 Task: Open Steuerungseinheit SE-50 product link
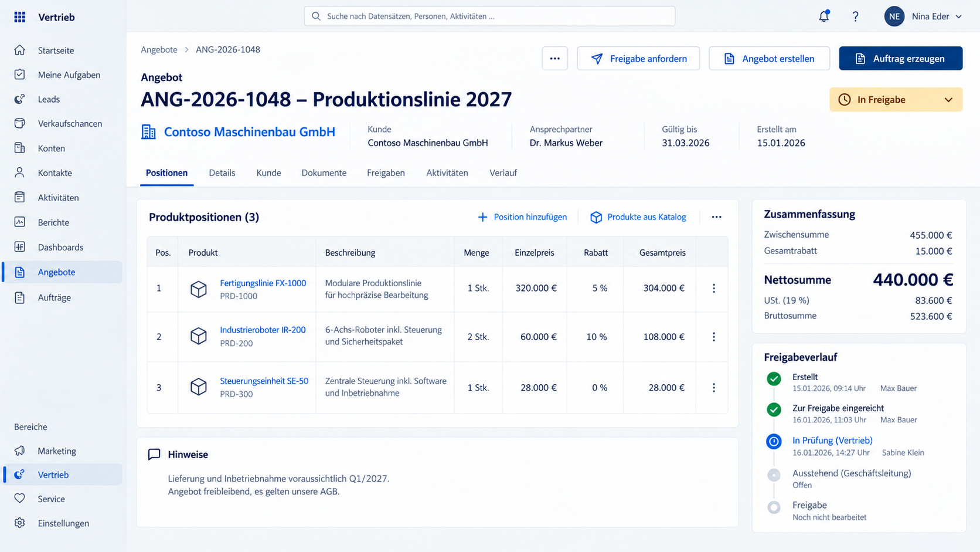[264, 381]
